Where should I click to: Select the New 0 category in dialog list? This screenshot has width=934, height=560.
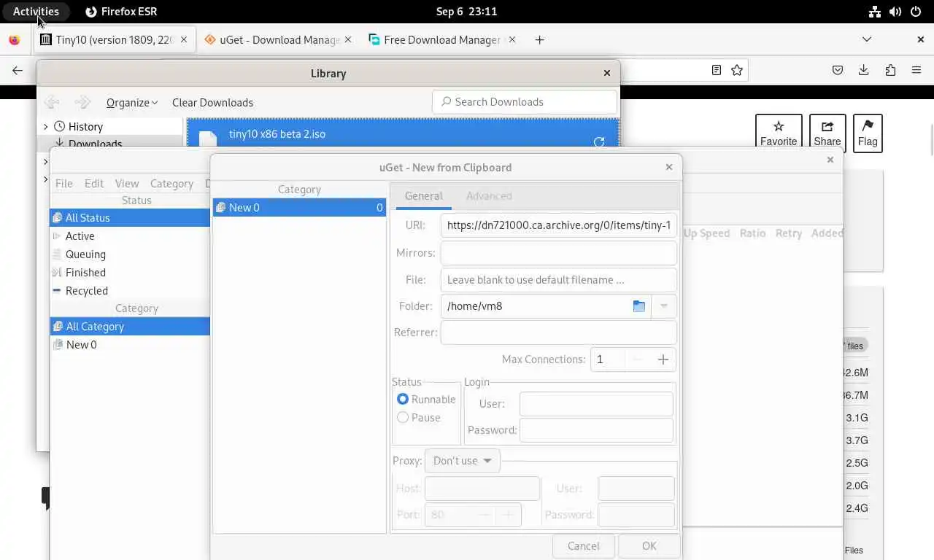click(299, 208)
